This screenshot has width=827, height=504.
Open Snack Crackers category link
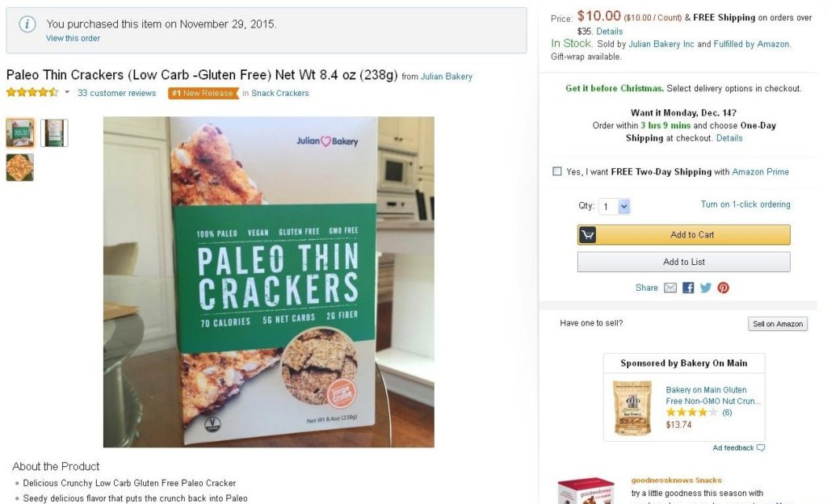280,94
